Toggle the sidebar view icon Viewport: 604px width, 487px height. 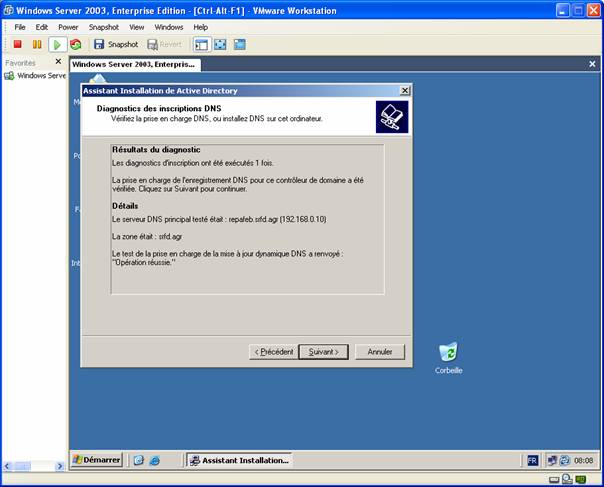click(201, 44)
